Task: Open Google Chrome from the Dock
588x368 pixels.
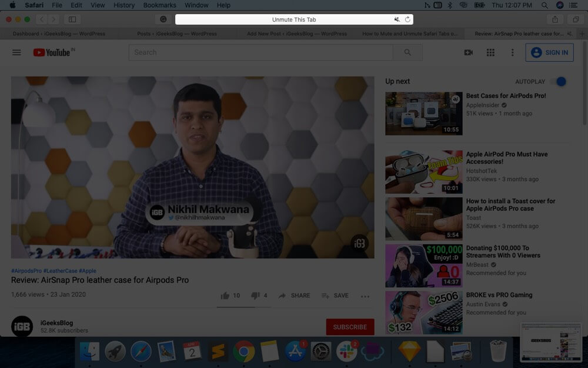Action: 244,352
